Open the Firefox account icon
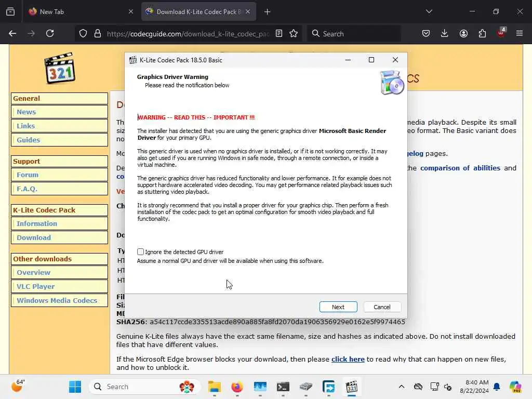The height and width of the screenshot is (399, 532). (x=463, y=33)
